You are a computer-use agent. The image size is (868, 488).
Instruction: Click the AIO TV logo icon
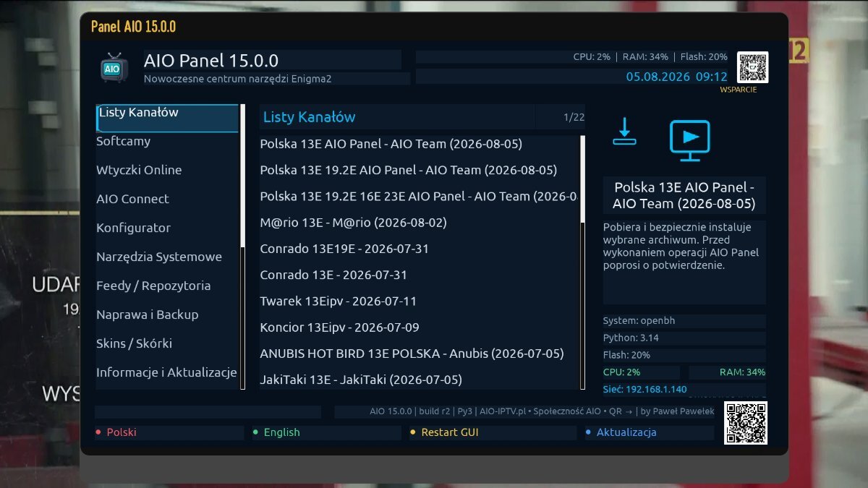pyautogui.click(x=112, y=67)
